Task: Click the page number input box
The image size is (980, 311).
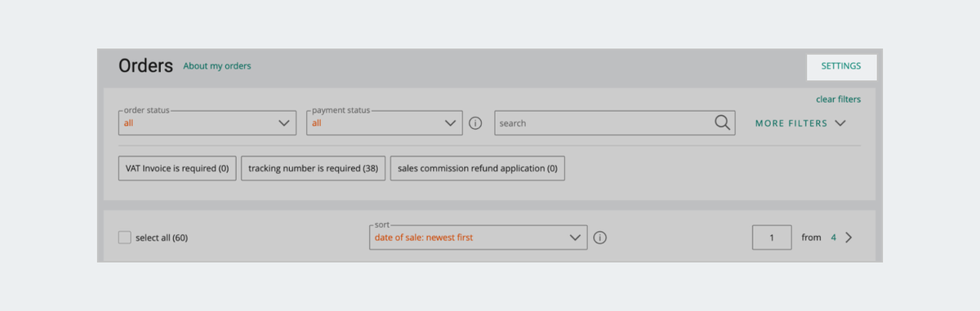Action: (772, 238)
